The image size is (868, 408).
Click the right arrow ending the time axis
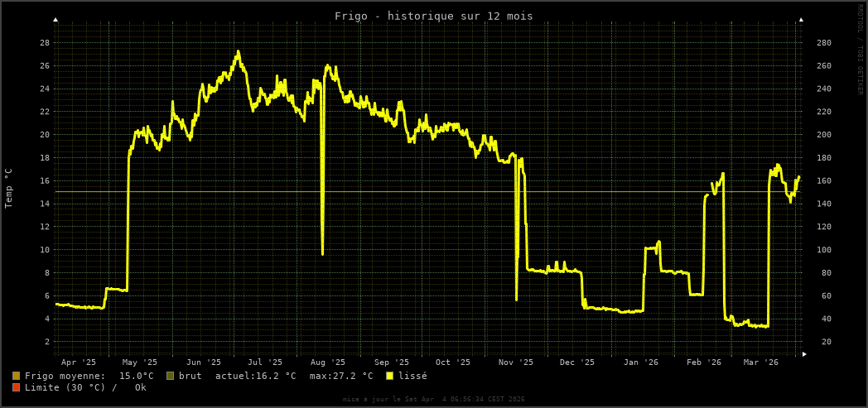coord(804,354)
